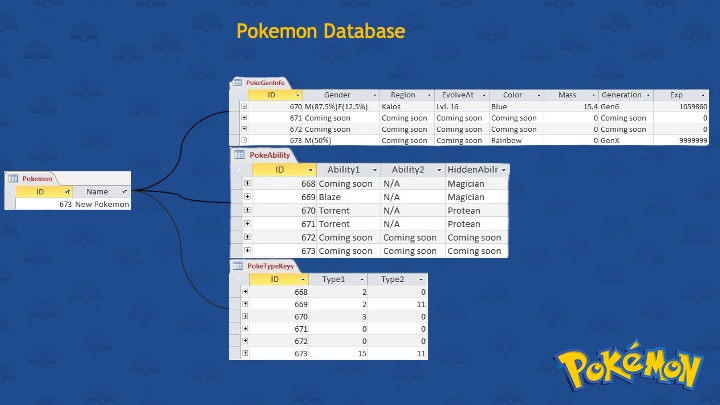
Task: Select Type1 value '15' in row 673
Action: point(338,353)
